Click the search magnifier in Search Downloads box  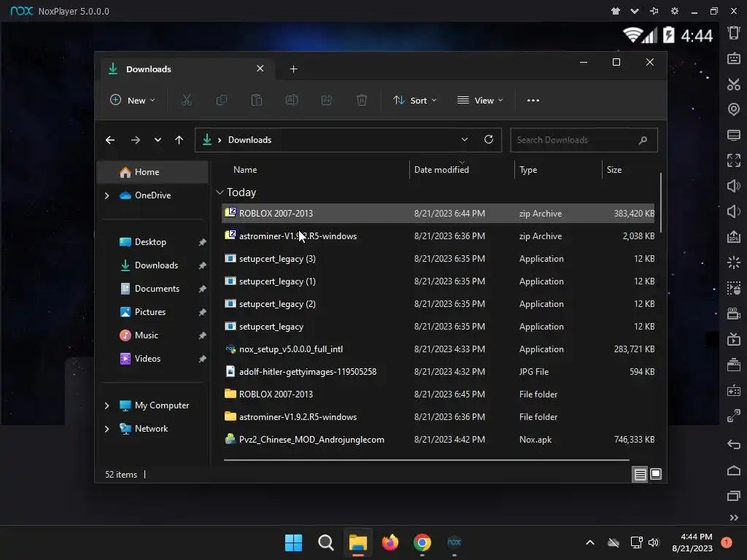[x=643, y=140]
